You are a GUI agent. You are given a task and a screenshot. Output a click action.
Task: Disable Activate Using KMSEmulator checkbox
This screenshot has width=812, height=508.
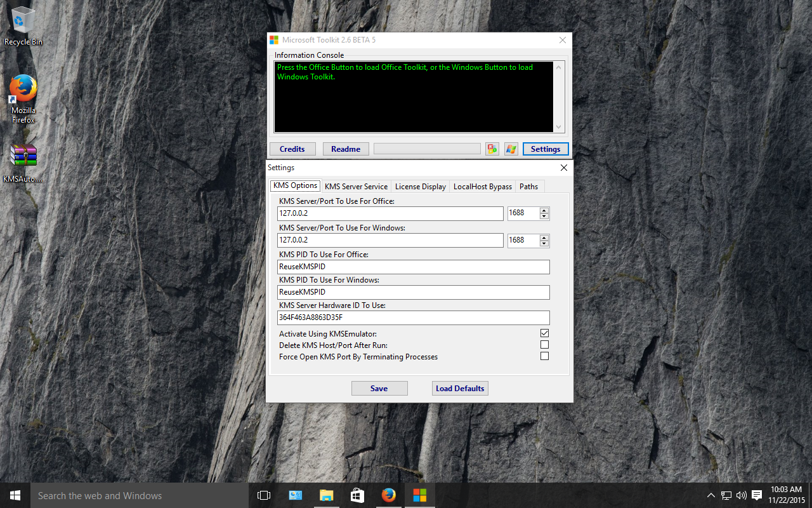tap(544, 333)
